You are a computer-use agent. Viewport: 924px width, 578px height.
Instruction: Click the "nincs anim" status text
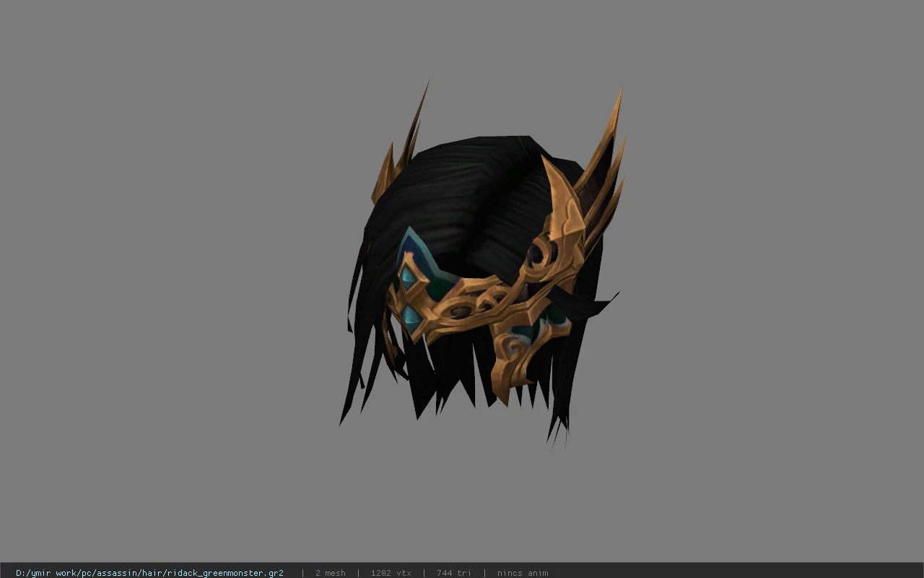(x=523, y=573)
